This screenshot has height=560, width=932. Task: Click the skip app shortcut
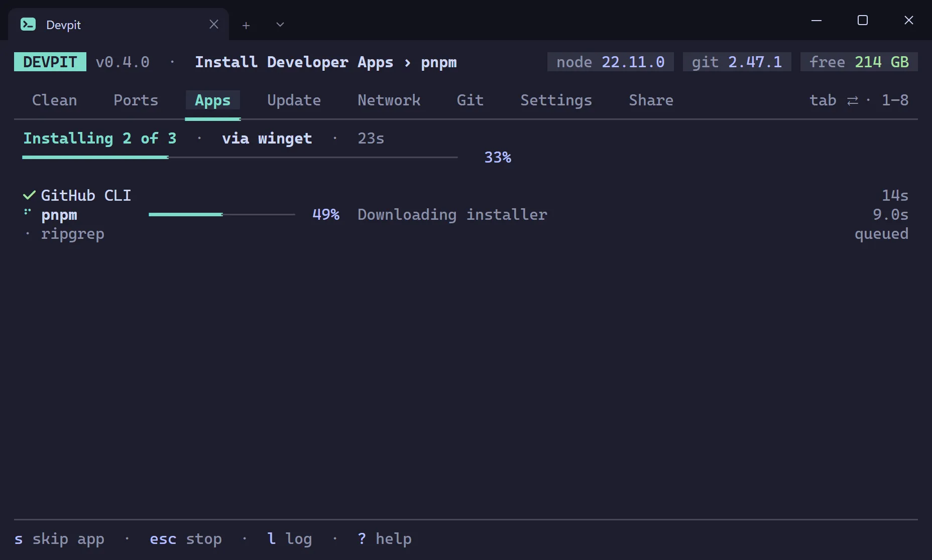[59, 539]
